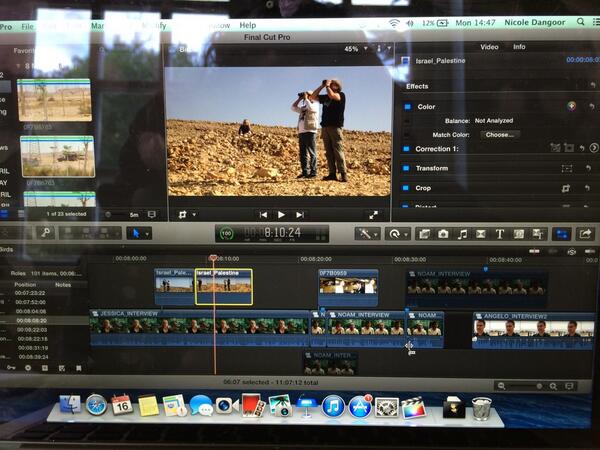Image resolution: width=600 pixels, height=450 pixels.
Task: Toggle the Crop effect checkbox
Action: coord(406,188)
